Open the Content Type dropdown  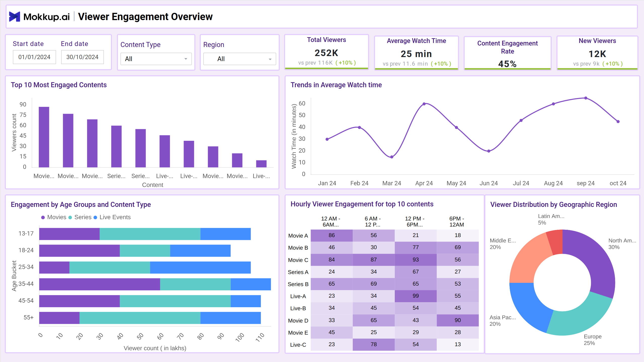click(x=156, y=59)
